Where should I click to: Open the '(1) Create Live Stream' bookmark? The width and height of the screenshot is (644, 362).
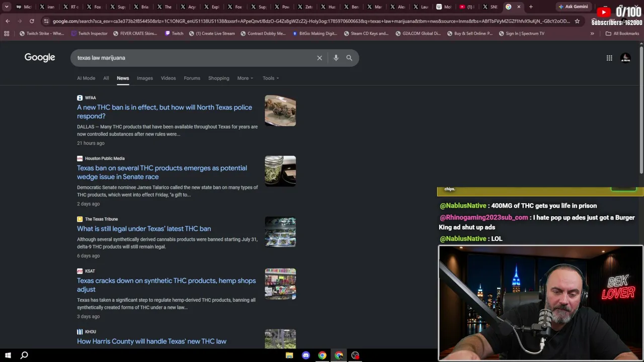click(x=211, y=34)
